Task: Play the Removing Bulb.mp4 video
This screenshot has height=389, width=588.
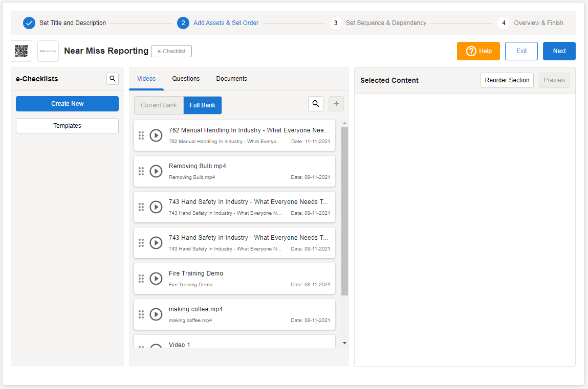Action: [156, 171]
